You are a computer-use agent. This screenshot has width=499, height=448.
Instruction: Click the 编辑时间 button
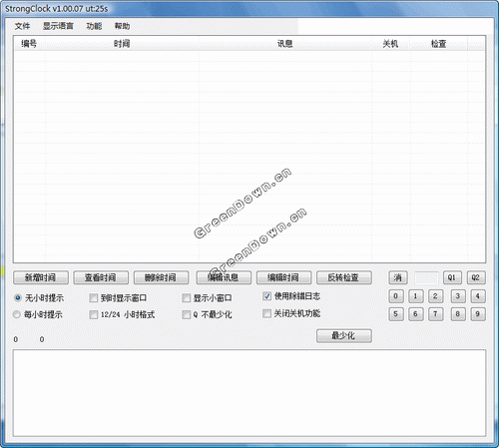[x=283, y=277]
